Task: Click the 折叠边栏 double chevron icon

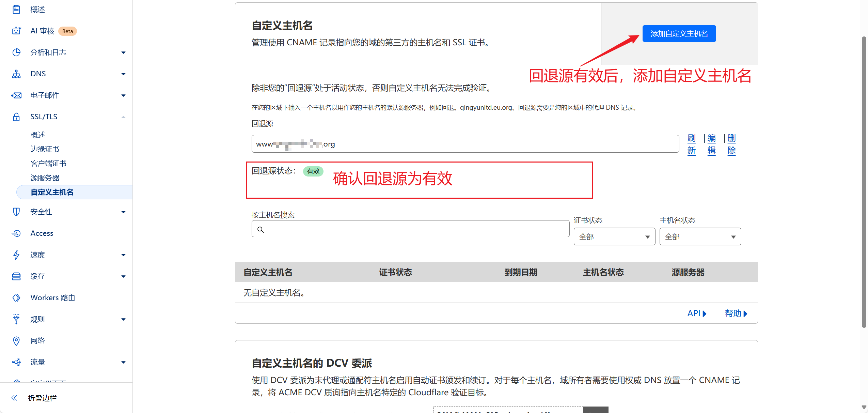Action: [x=14, y=398]
